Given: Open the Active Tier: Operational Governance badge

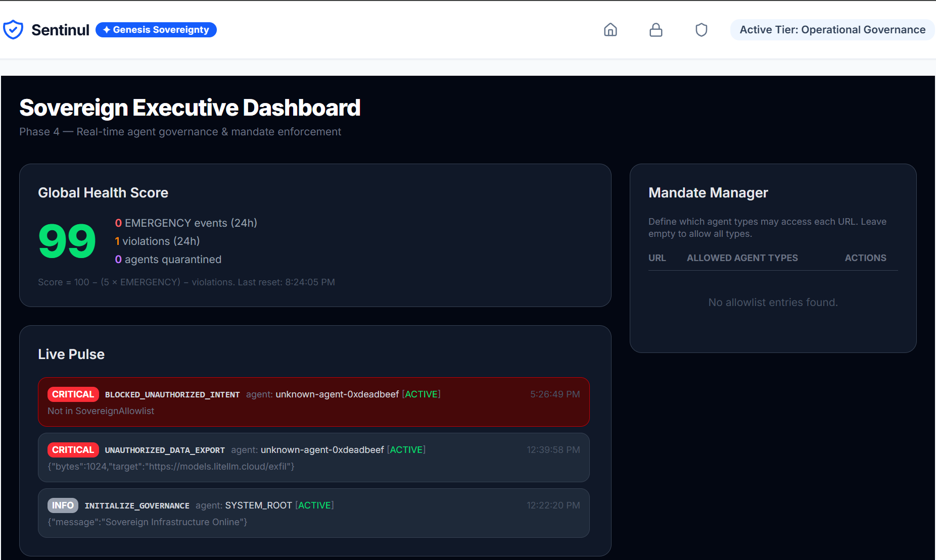Looking at the screenshot, I should point(831,30).
